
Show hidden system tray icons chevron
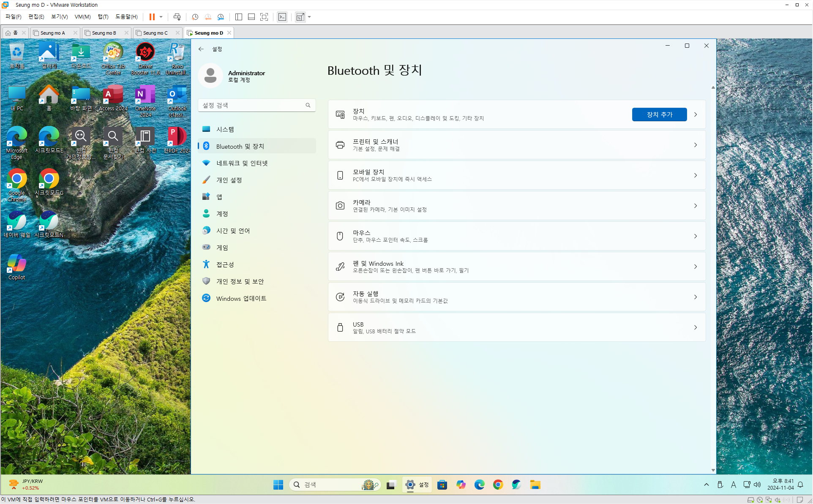click(x=706, y=485)
